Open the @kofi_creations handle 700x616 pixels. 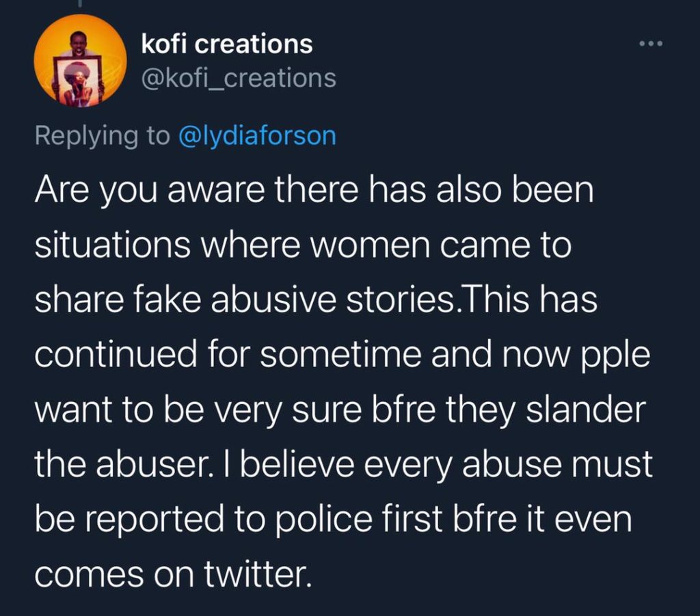coord(239,79)
